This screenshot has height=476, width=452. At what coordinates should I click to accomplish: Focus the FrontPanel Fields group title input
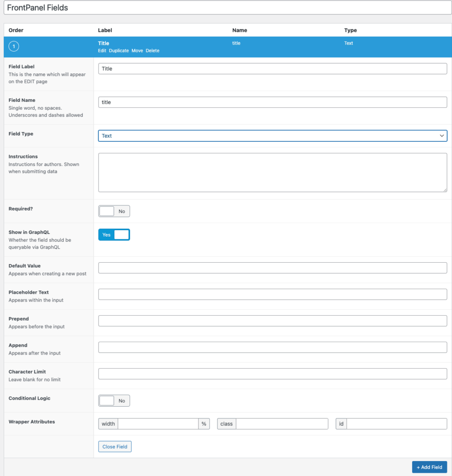coord(228,7)
